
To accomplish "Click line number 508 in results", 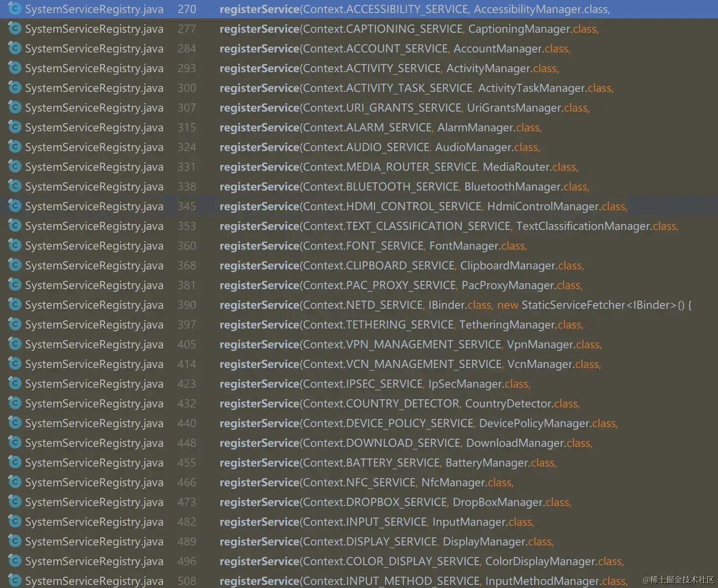I will pos(187,581).
